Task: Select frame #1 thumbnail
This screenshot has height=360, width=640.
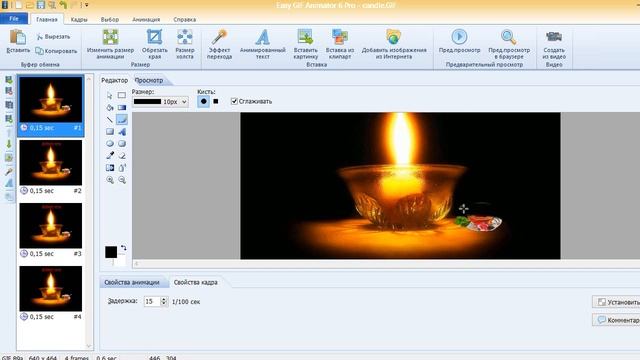Action: coord(51,100)
